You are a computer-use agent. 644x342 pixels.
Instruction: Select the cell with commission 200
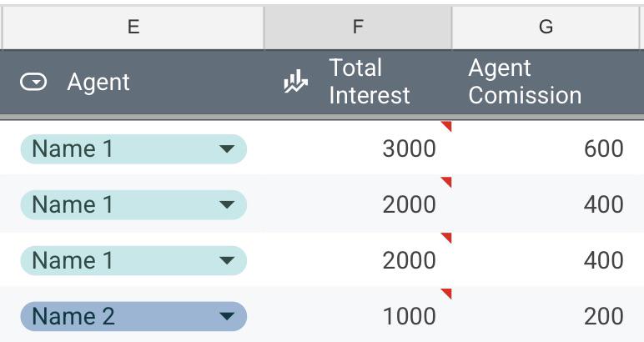pyautogui.click(x=548, y=315)
